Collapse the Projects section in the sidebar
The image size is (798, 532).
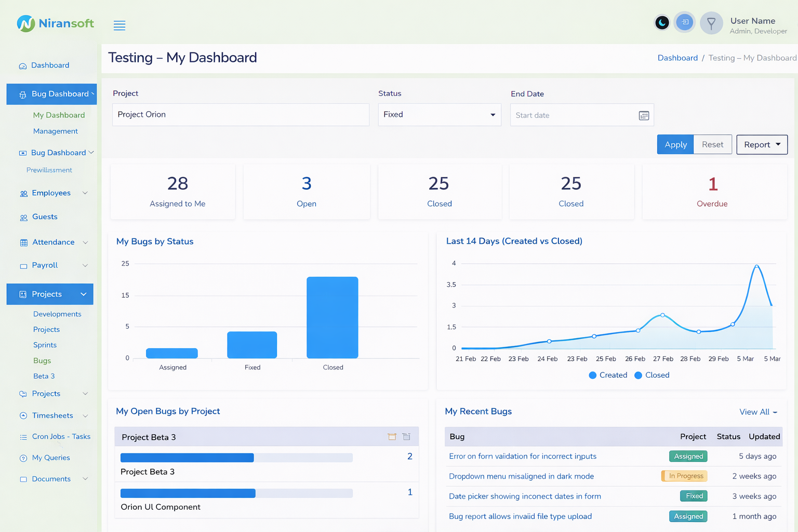(83, 294)
